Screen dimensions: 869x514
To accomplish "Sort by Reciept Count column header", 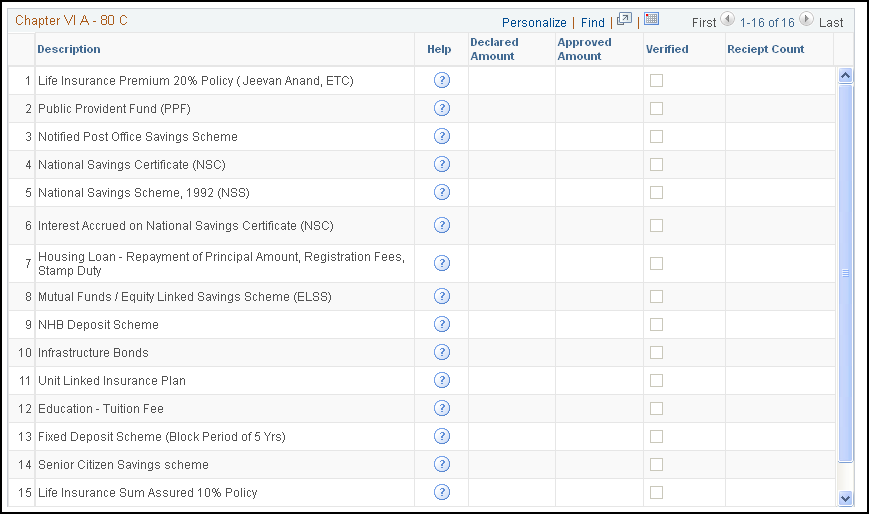I will tap(765, 49).
